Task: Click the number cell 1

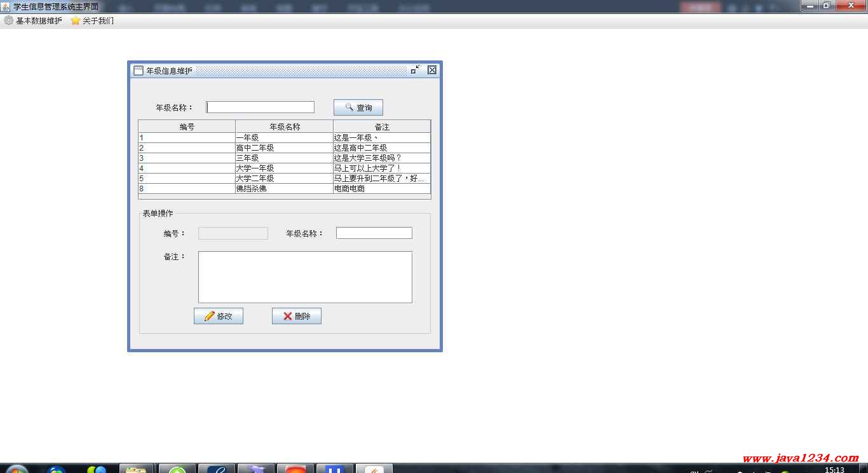Action: (187, 137)
